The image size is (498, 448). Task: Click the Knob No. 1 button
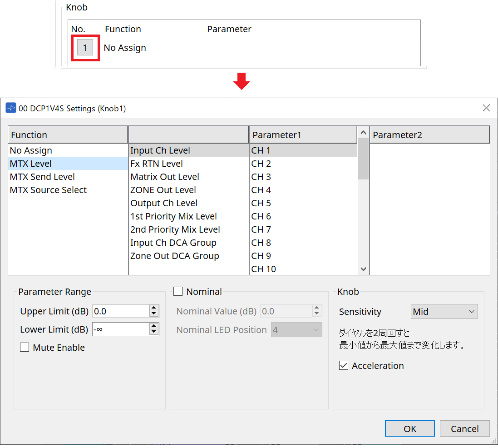[x=85, y=47]
